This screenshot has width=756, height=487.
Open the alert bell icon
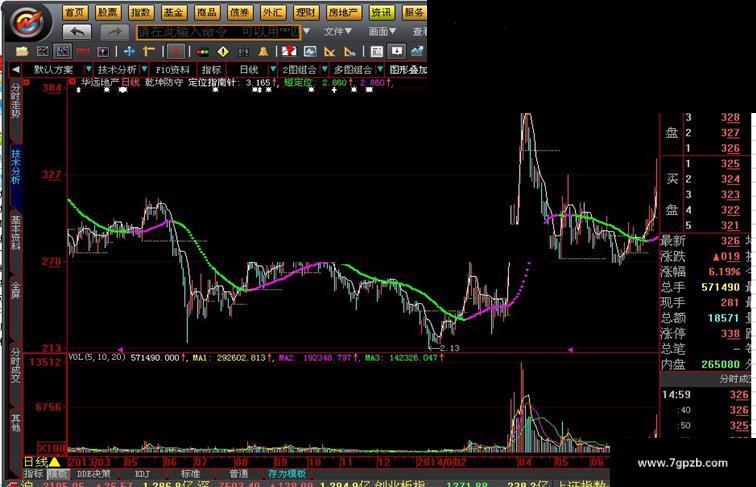tap(263, 51)
